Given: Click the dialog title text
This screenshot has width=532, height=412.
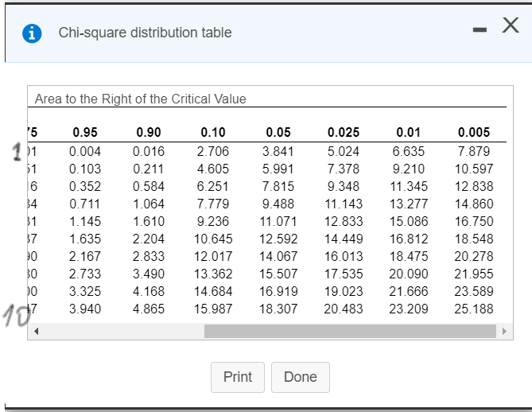Looking at the screenshot, I should click(x=145, y=33).
